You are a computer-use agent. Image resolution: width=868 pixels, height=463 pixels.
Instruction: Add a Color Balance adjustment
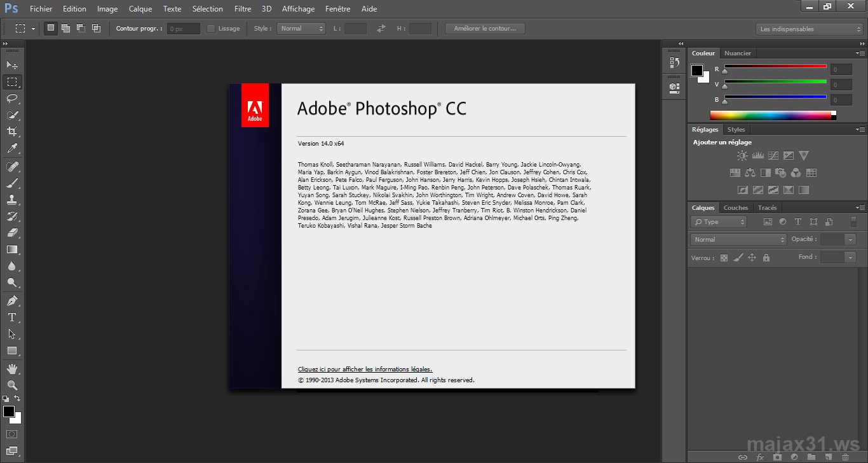(750, 172)
